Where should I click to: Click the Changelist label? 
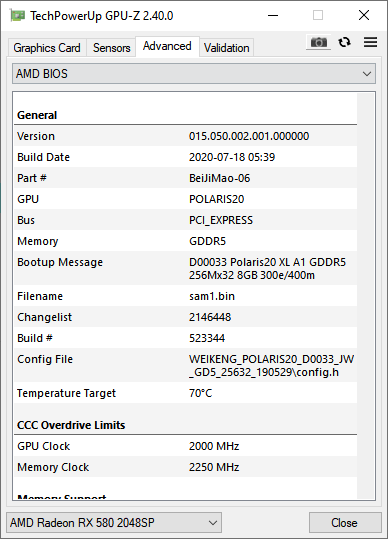coord(45,317)
